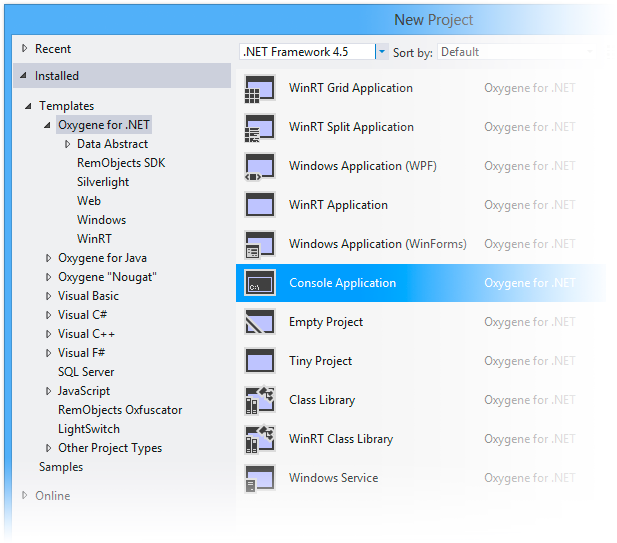This screenshot has width=617, height=543.
Task: Click the Windows Service name
Action: [333, 478]
